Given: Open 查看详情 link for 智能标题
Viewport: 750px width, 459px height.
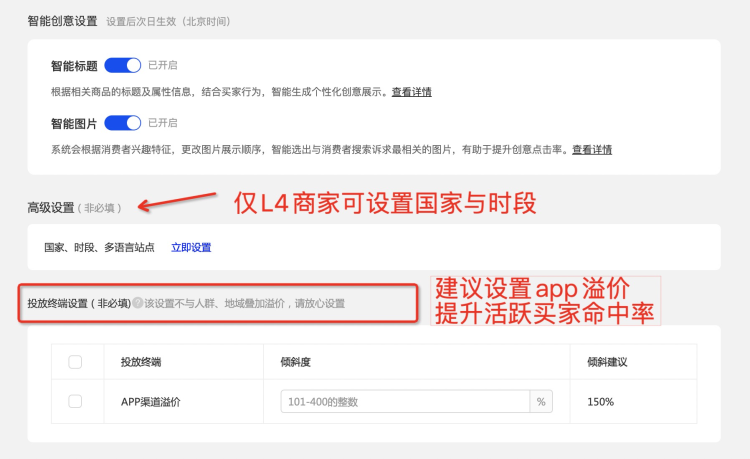Looking at the screenshot, I should (411, 92).
